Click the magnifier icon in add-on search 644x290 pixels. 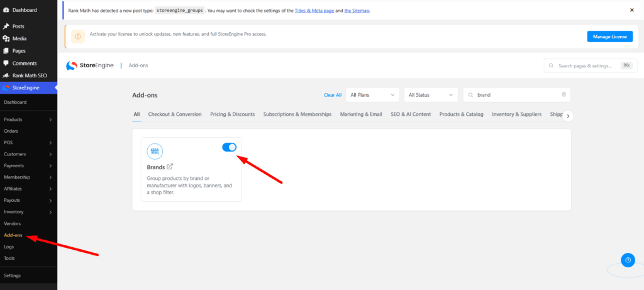click(470, 95)
